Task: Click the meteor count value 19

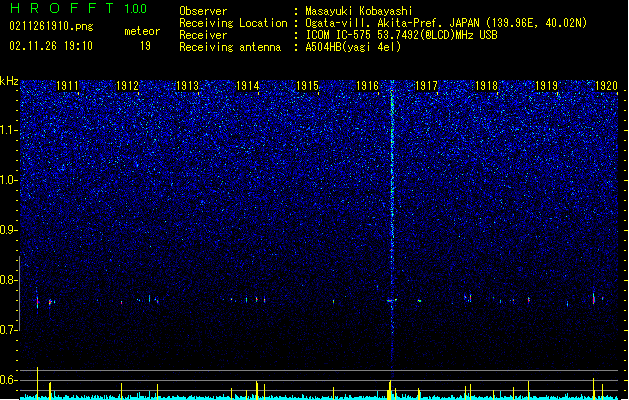Action: [x=145, y=46]
